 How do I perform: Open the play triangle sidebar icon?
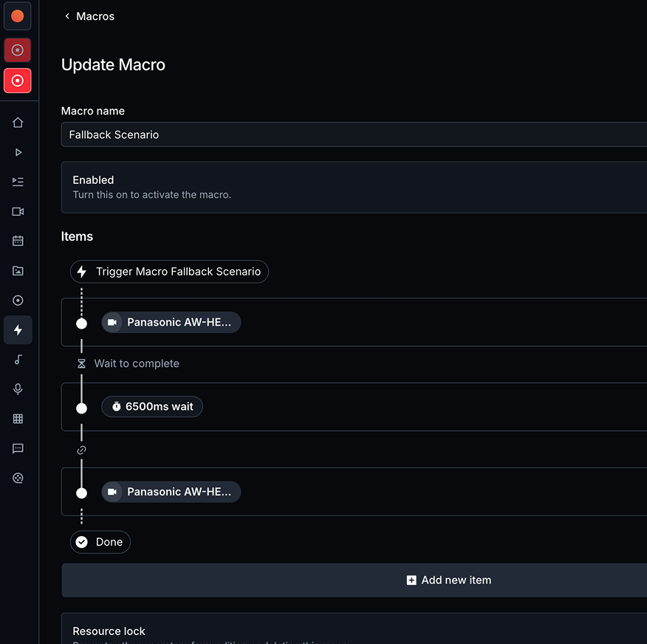(x=18, y=152)
